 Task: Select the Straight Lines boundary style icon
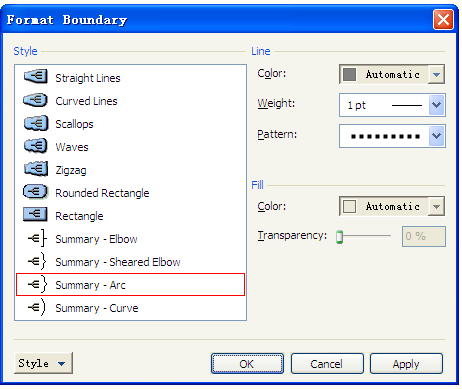pyautogui.click(x=36, y=77)
